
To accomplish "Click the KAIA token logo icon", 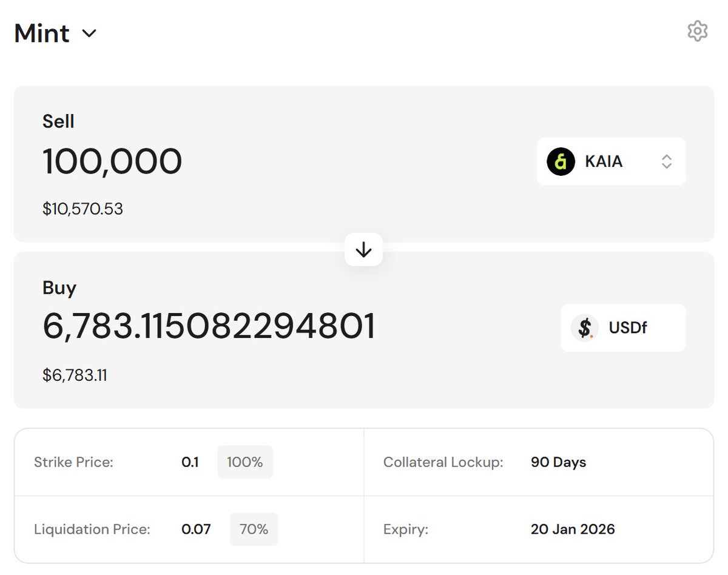I will click(561, 162).
